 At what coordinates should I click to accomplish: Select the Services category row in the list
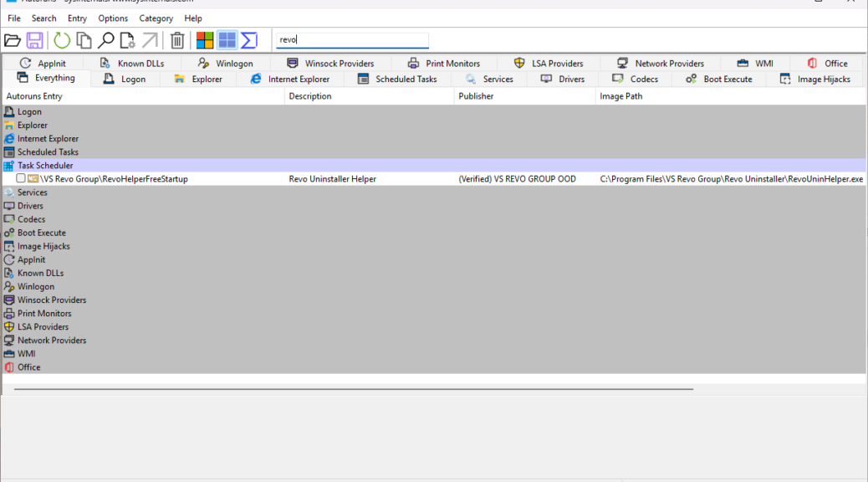click(x=434, y=192)
